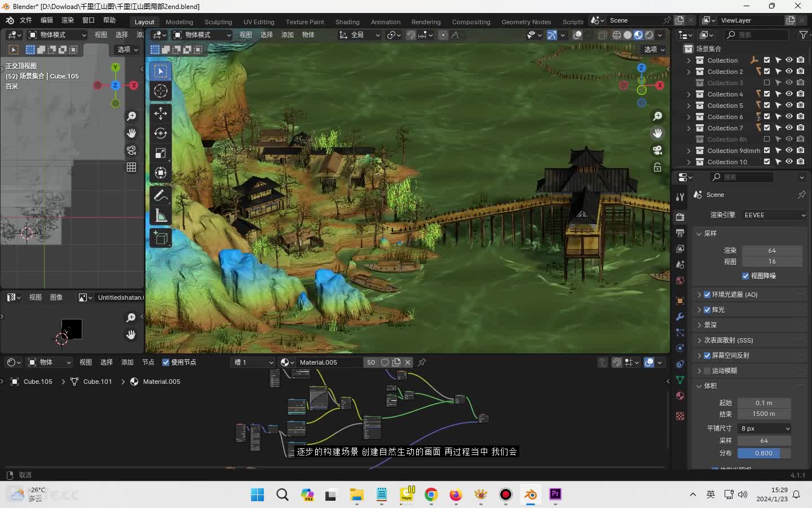
Task: Click the new material copy button
Action: [x=396, y=362]
